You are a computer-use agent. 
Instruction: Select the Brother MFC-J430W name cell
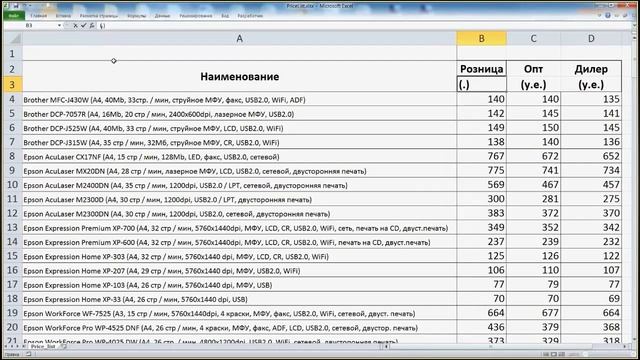tap(239, 99)
